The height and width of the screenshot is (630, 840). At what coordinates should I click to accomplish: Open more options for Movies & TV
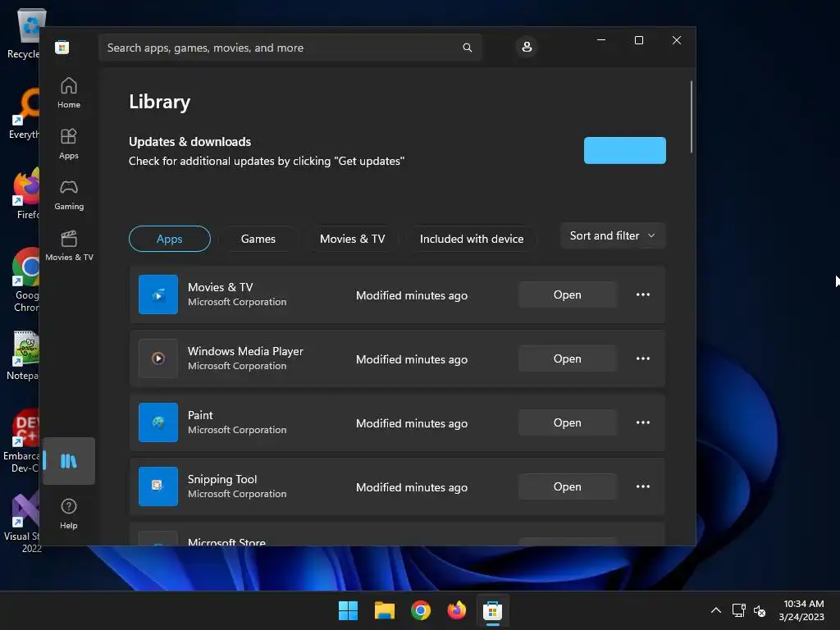pos(643,294)
